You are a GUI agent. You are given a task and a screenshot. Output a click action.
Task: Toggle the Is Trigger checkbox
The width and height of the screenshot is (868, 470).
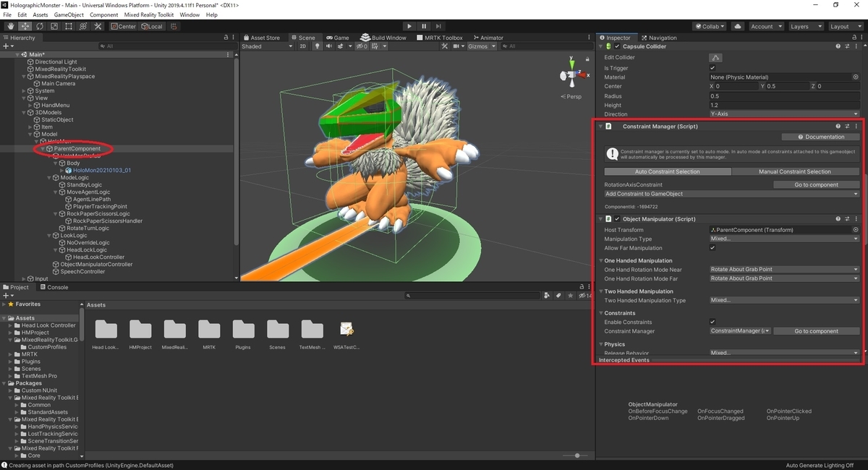712,68
